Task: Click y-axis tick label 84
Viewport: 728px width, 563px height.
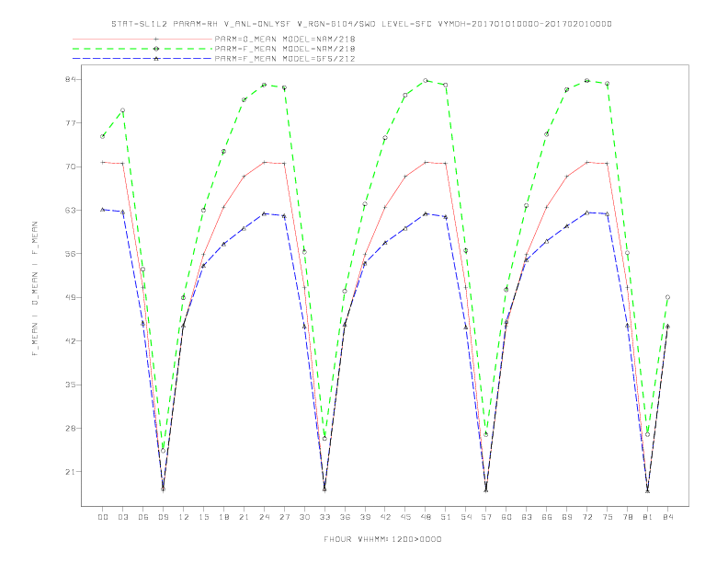Action: (70, 79)
